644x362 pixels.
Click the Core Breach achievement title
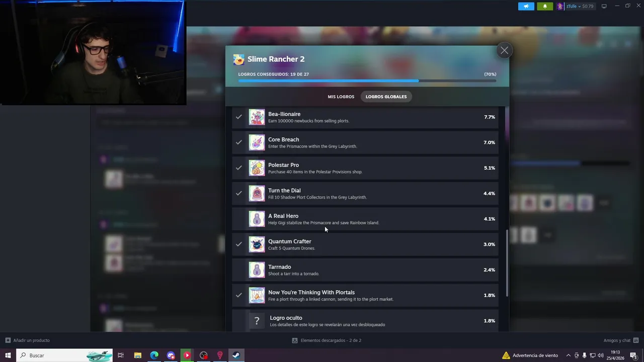click(x=283, y=140)
